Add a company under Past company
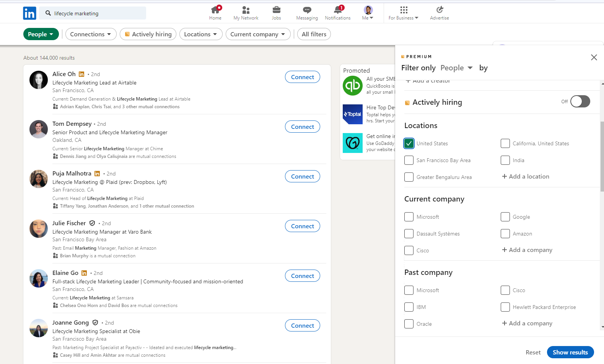The width and height of the screenshot is (604, 364). [x=527, y=323]
